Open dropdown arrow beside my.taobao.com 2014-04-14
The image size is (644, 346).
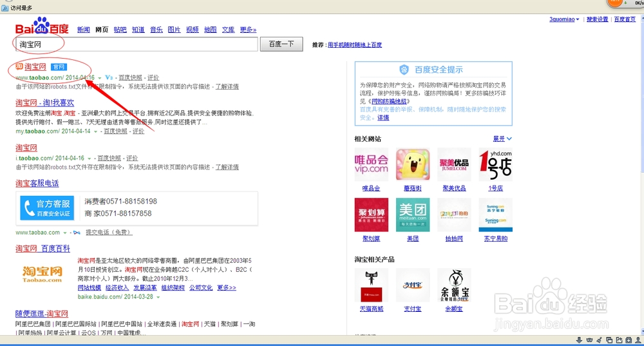[x=95, y=131]
